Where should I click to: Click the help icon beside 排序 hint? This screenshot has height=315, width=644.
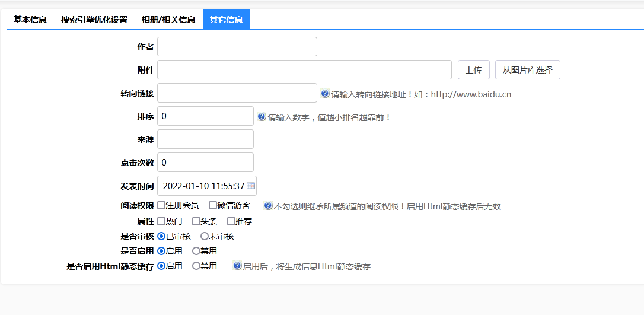pyautogui.click(x=262, y=117)
